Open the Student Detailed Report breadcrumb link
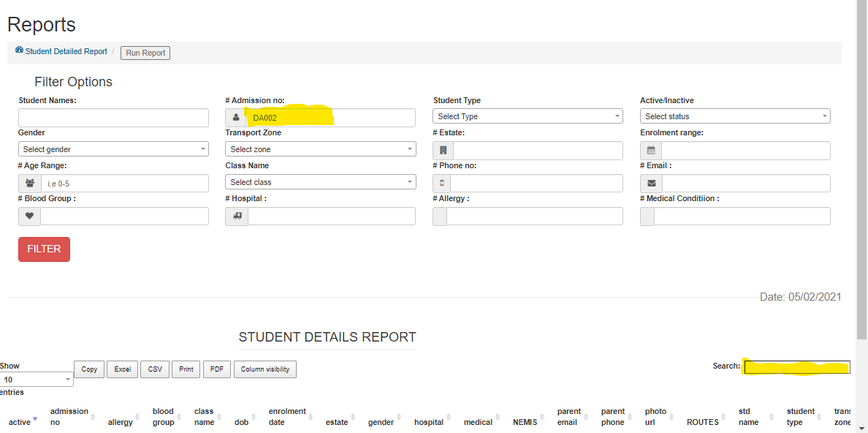Viewport: 868px width, 433px height. click(66, 52)
